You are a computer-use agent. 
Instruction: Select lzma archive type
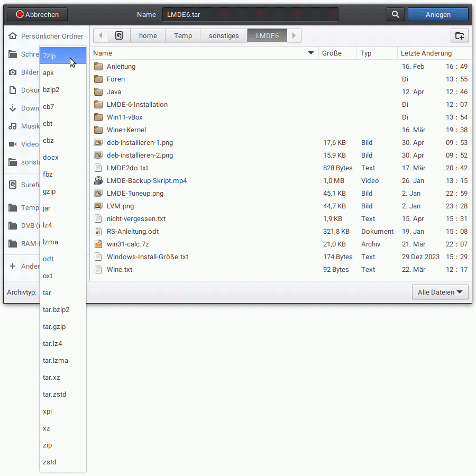coord(63,242)
